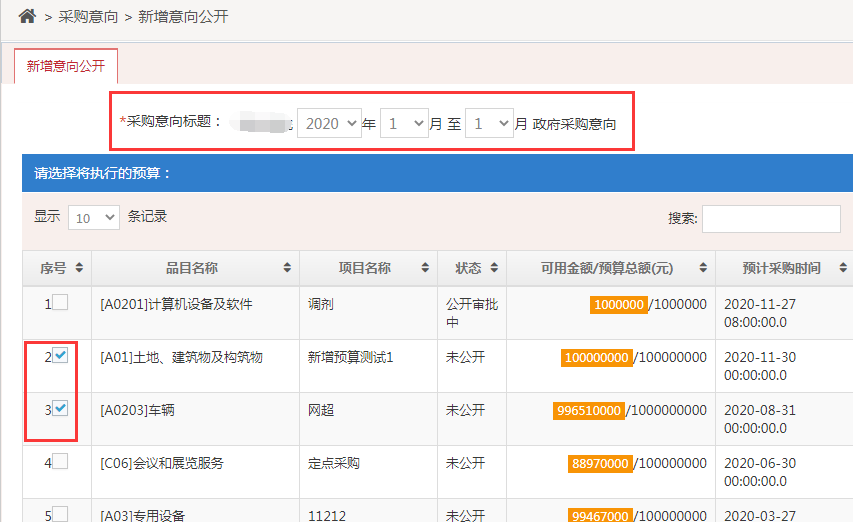Click the home icon in breadcrumb
Viewport: 853px width, 522px height.
27,16
